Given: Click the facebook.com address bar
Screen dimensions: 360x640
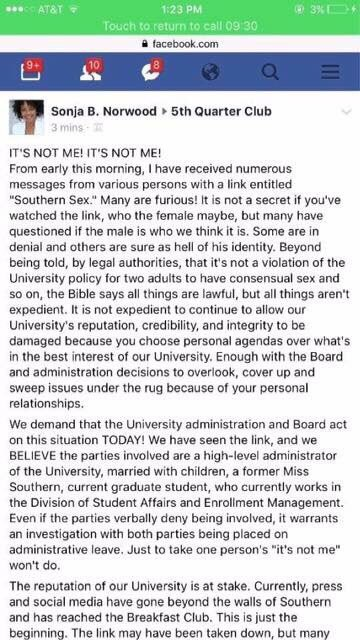Looking at the screenshot, I should [180, 44].
